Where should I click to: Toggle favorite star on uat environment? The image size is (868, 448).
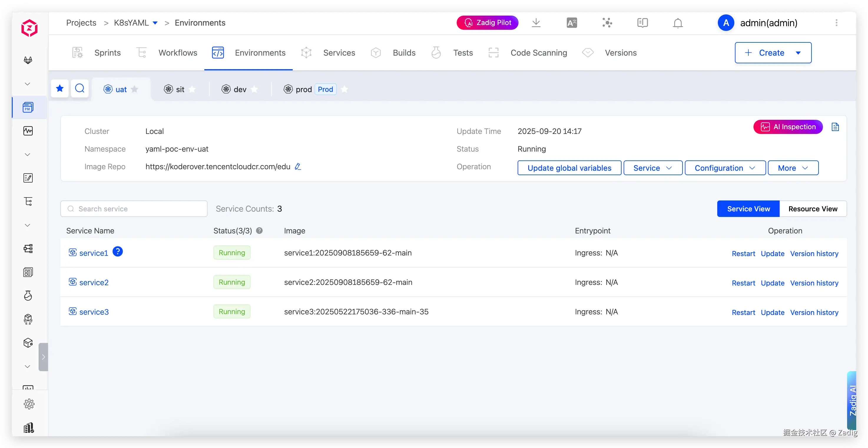(135, 89)
